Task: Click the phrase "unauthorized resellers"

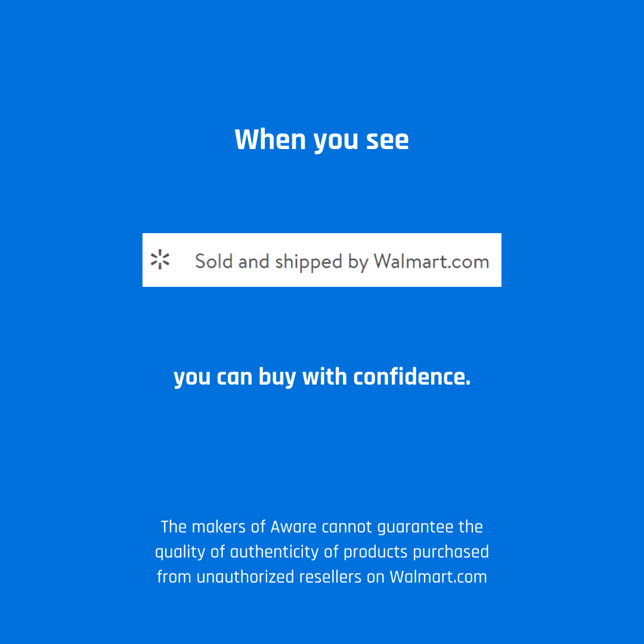Action: pos(279,577)
